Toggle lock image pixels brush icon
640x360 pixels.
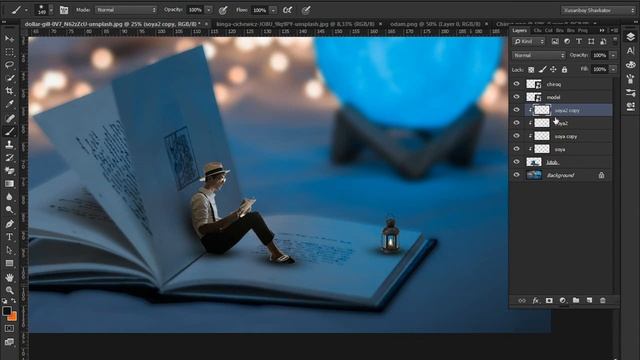point(542,70)
